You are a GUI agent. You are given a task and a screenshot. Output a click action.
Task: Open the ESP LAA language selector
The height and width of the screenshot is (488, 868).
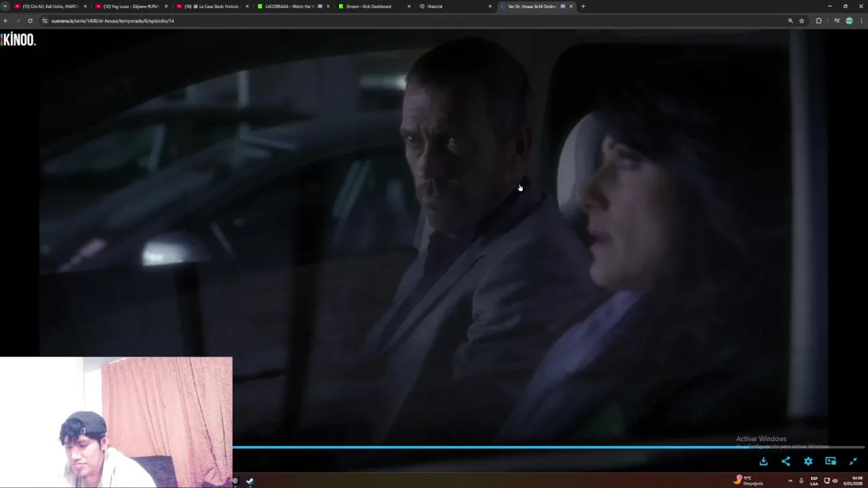tap(814, 481)
